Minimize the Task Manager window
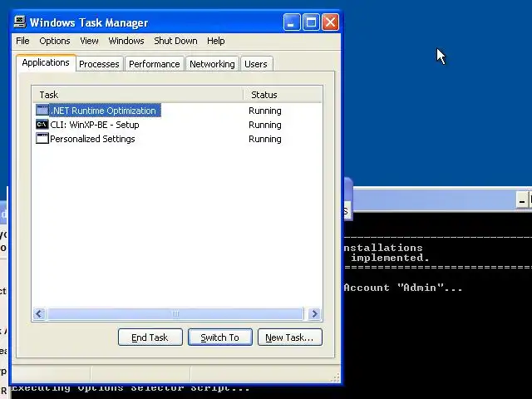The height and width of the screenshot is (399, 532). [x=292, y=22]
